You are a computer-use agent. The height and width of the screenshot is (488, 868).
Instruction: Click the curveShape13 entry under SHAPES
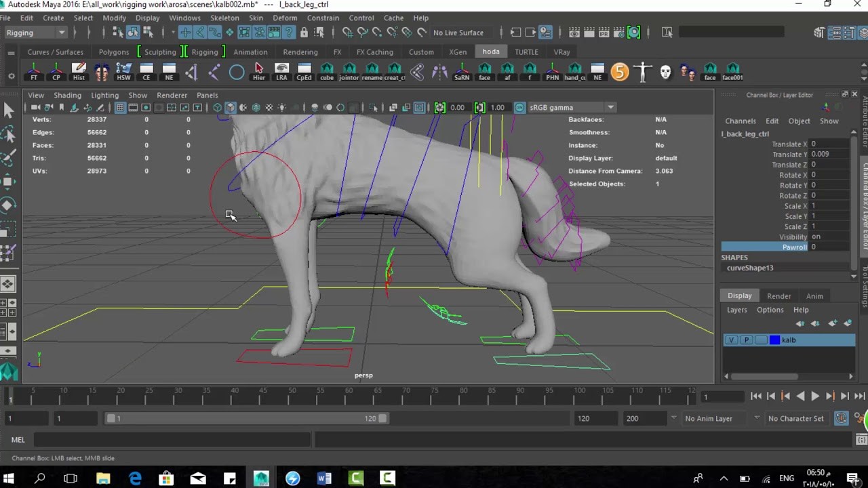(749, 268)
